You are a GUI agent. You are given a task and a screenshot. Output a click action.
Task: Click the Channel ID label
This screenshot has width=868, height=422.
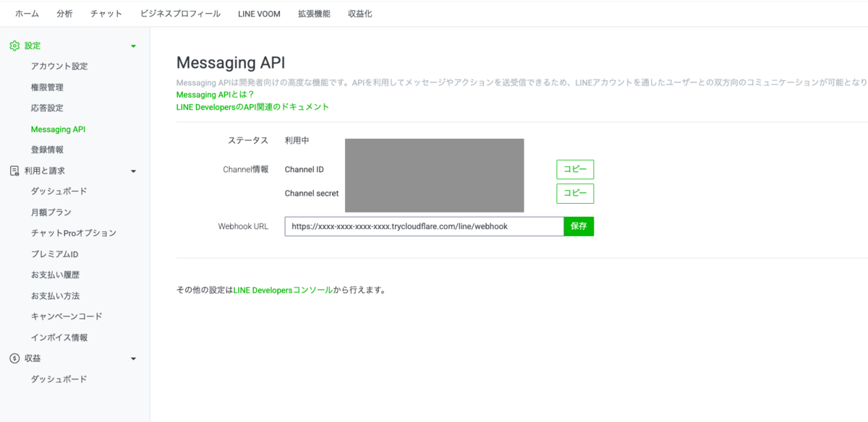click(305, 169)
